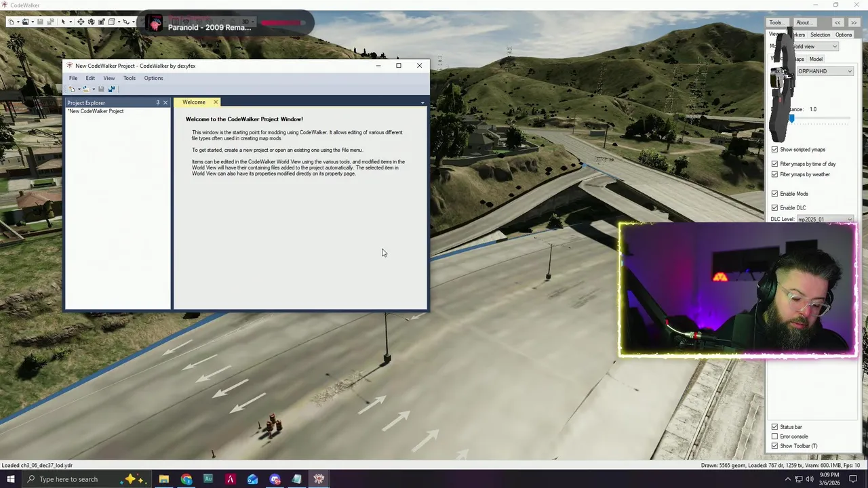
Task: Click the New project icon in Project window toolbar
Action: [72, 89]
